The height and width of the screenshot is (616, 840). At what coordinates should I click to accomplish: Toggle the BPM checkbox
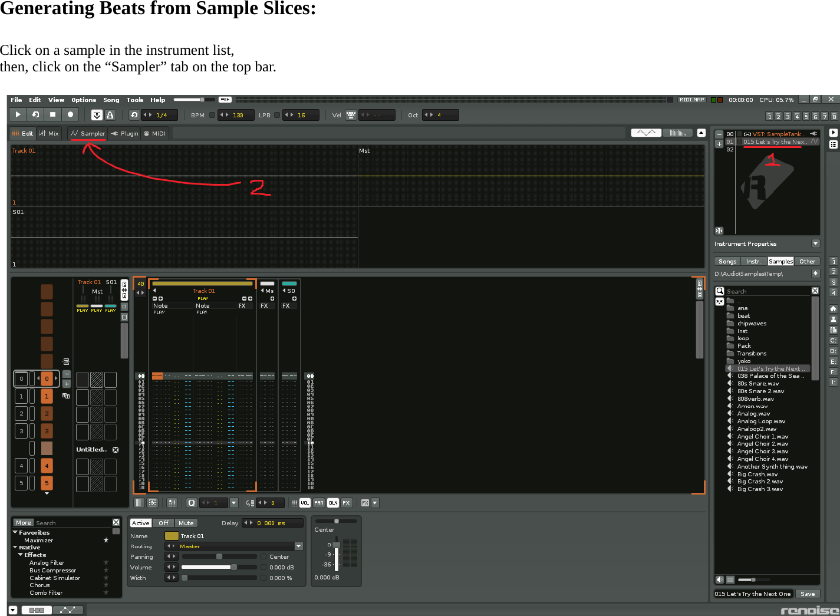coord(212,115)
